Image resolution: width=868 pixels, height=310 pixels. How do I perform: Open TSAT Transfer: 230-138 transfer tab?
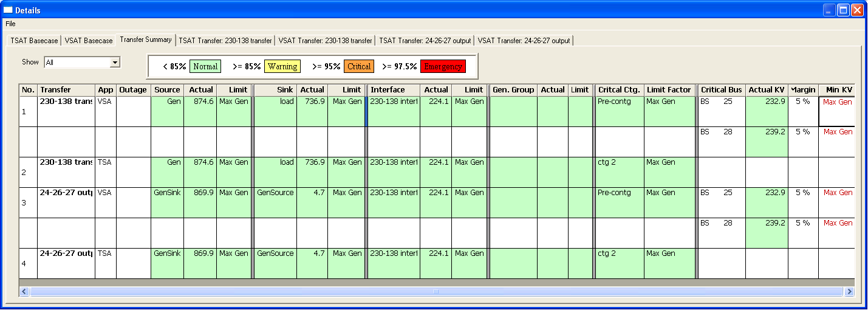pos(225,41)
